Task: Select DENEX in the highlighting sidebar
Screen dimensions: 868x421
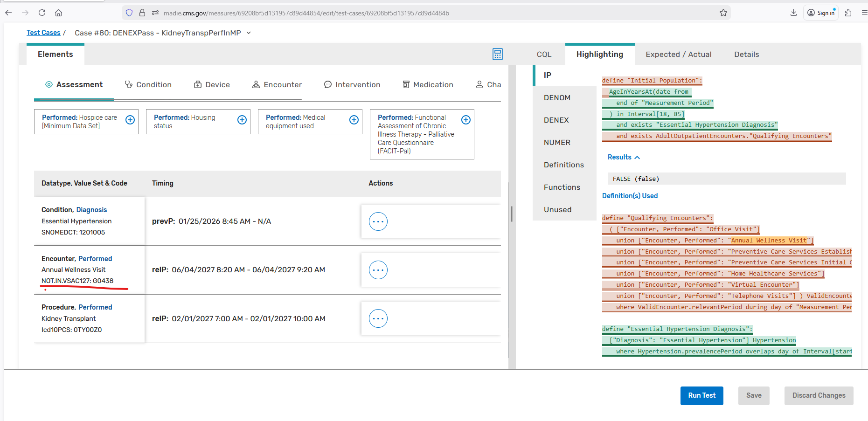Action: [556, 120]
